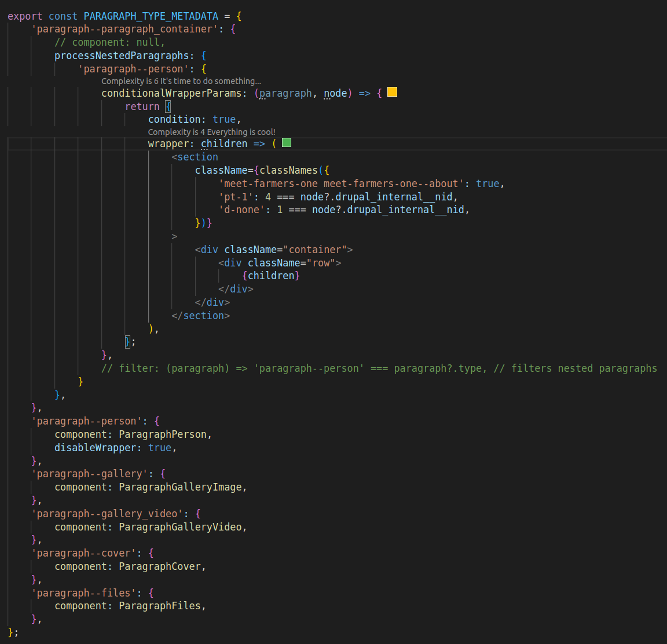This screenshot has height=644, width=667.
Task: Click 'meet-farmers-one meet-farmers-one--about' string
Action: (x=341, y=184)
